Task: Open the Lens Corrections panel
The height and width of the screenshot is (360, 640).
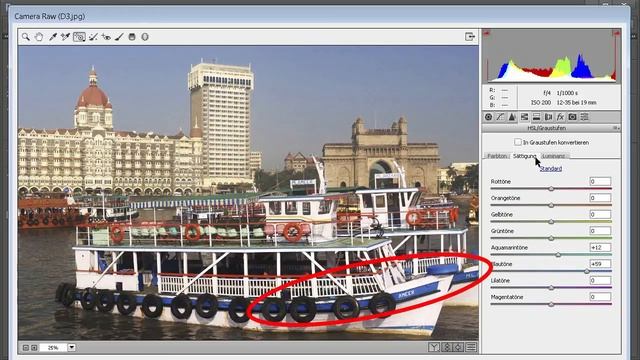Action: click(x=548, y=117)
